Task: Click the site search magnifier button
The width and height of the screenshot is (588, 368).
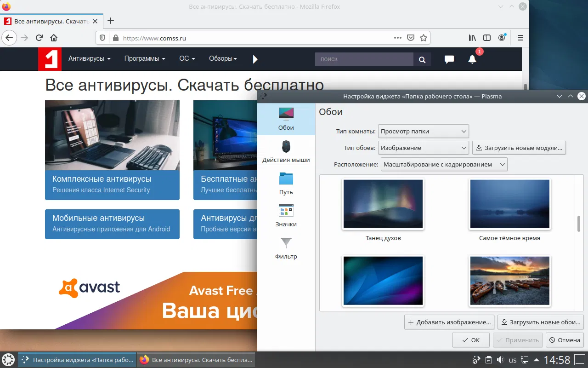Action: [422, 59]
